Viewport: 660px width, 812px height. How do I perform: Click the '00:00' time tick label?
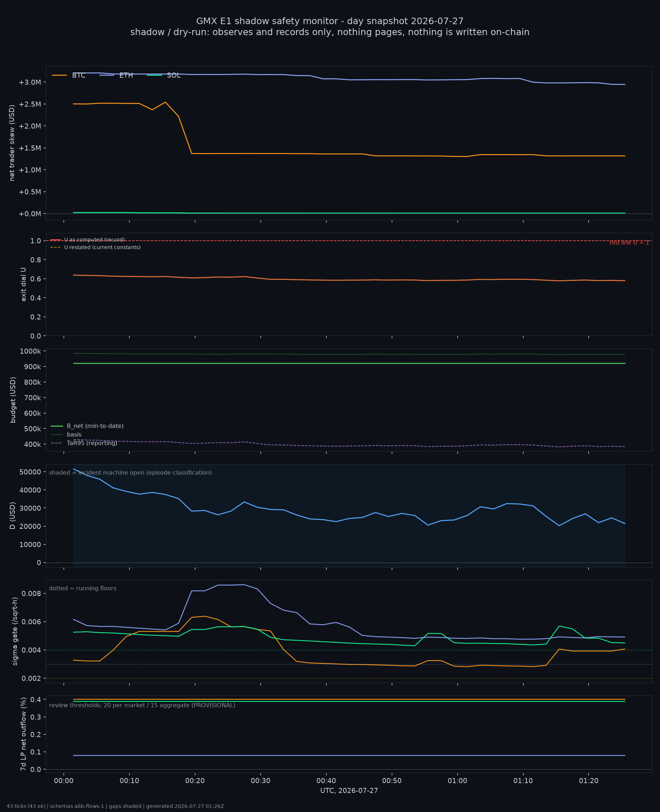[64, 781]
